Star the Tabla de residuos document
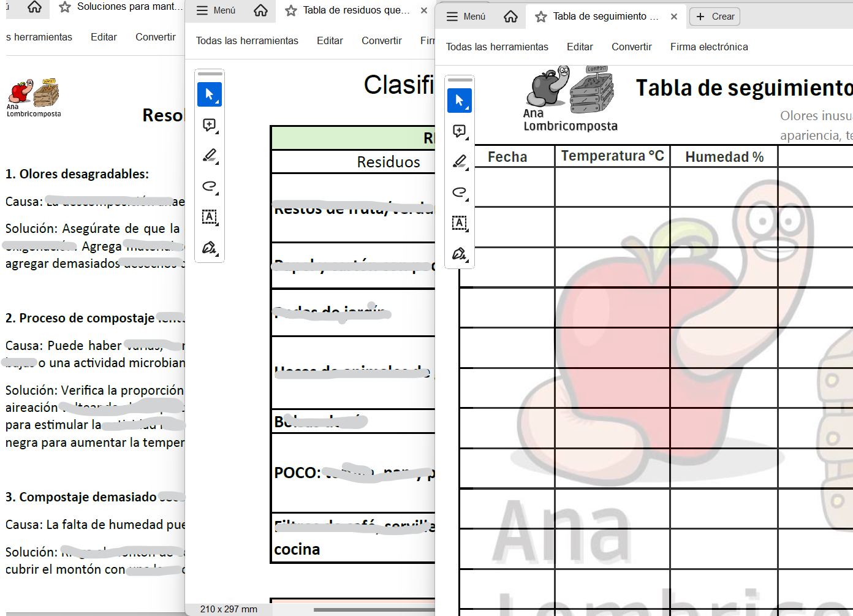This screenshot has width=853, height=616. pyautogui.click(x=291, y=10)
